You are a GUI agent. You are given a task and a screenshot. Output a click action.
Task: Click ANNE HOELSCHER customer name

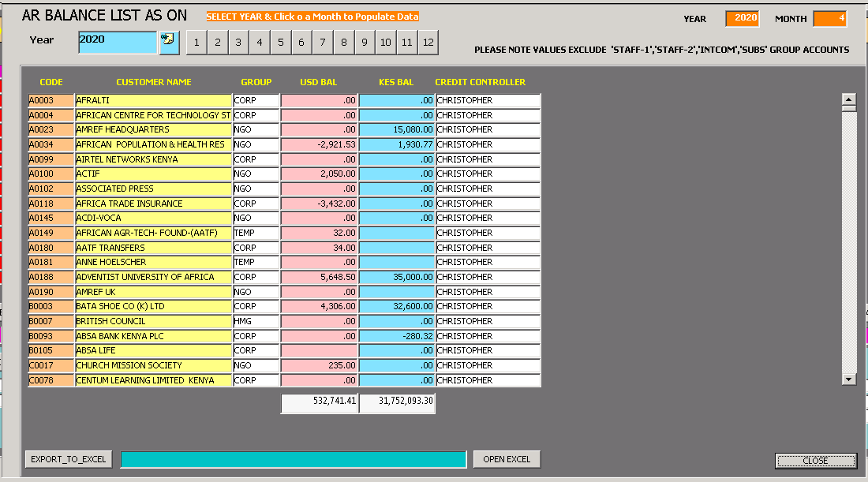point(153,263)
